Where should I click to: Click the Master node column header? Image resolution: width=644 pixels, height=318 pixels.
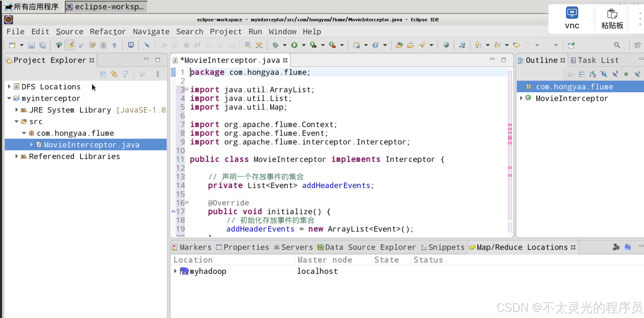pyautogui.click(x=333, y=260)
